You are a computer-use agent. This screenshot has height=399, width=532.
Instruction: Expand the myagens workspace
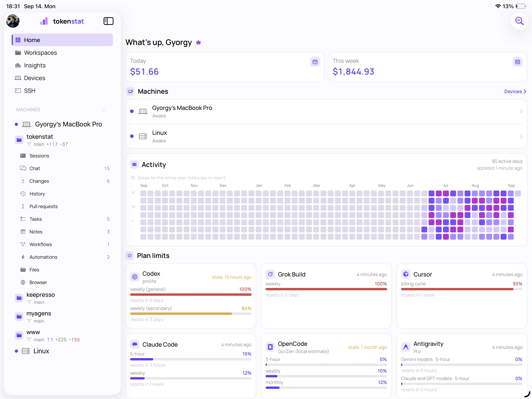tap(62, 317)
